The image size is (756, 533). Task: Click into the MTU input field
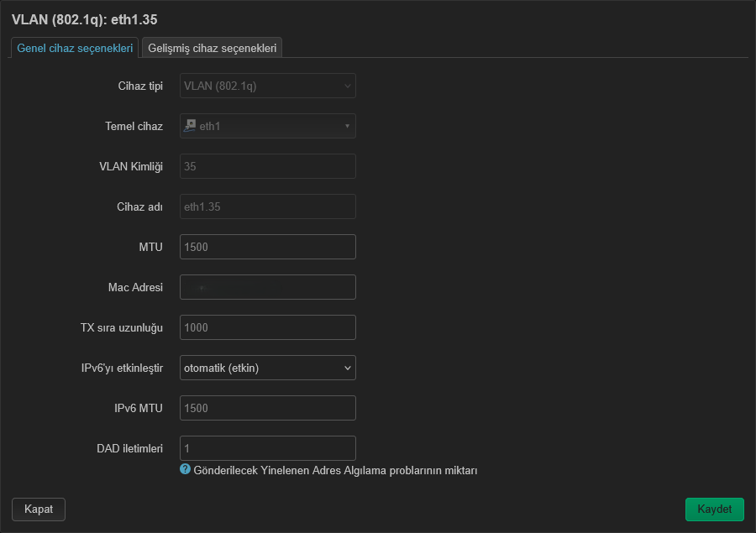click(268, 247)
